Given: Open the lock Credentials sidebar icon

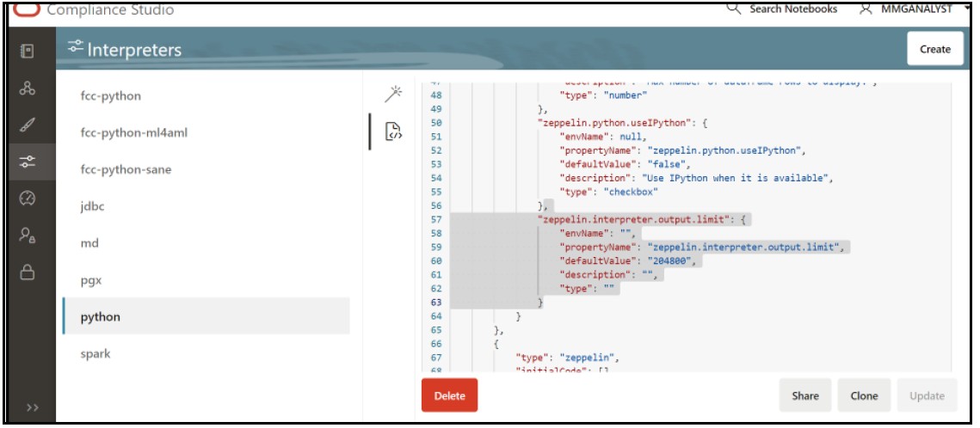Looking at the screenshot, I should tap(28, 272).
